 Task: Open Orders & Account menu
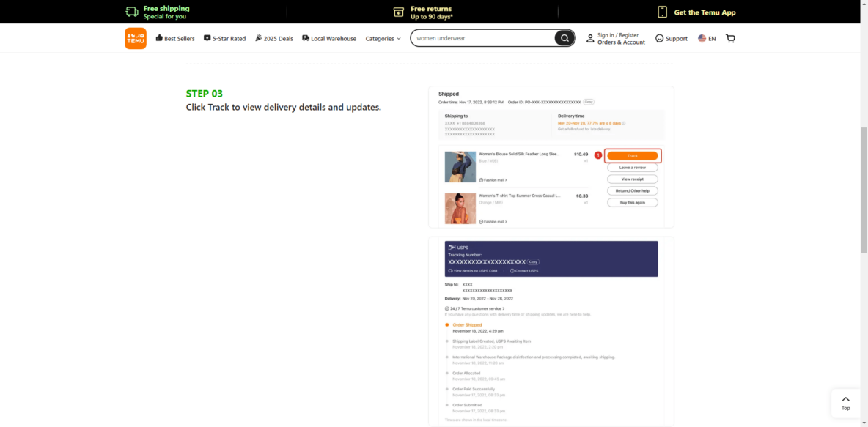[621, 42]
